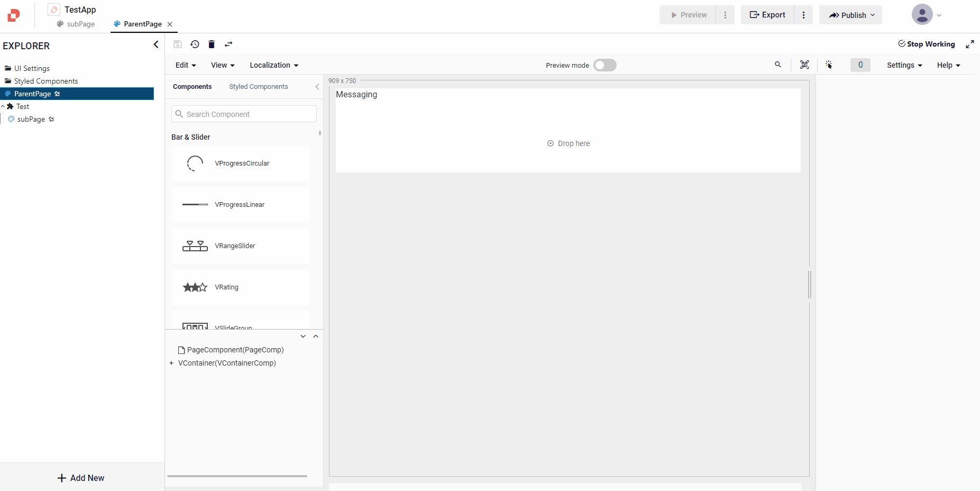Open the Help dropdown menu
The width and height of the screenshot is (980, 491).
point(948,65)
